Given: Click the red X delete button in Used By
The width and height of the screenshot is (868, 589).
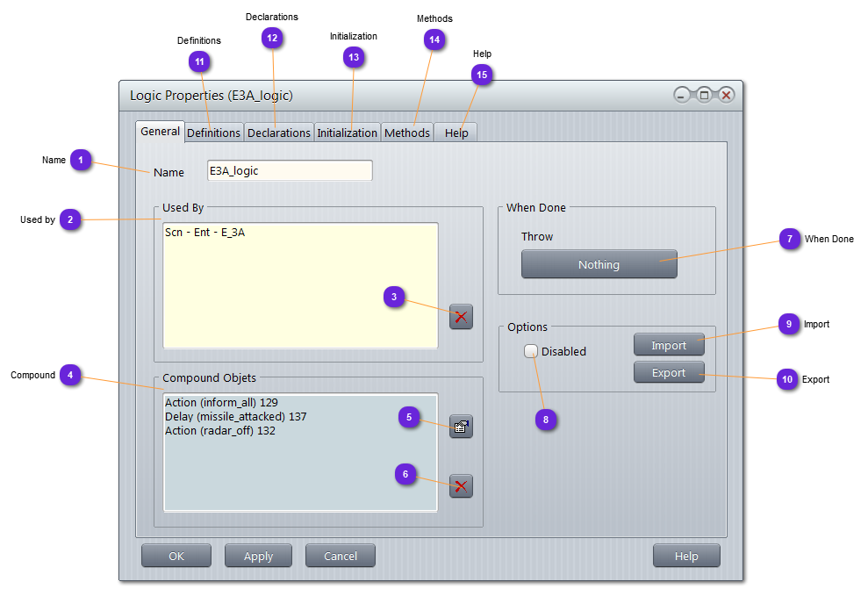Looking at the screenshot, I should tap(461, 317).
